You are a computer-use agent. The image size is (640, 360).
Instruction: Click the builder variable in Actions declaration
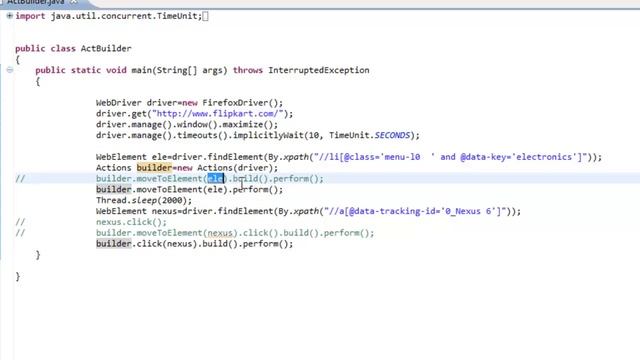154,168
